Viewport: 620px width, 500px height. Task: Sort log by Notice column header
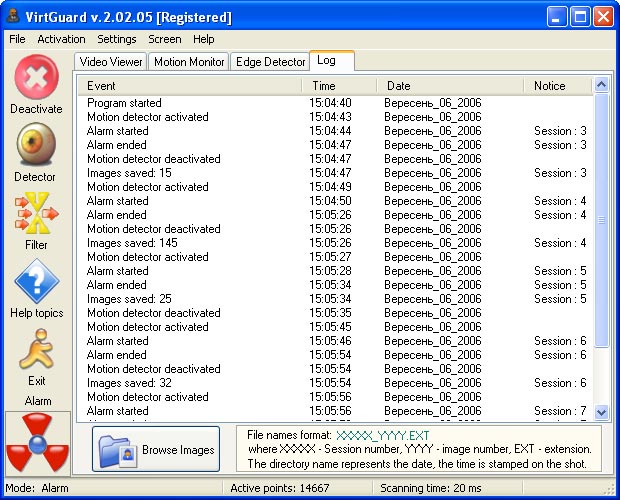click(x=558, y=86)
